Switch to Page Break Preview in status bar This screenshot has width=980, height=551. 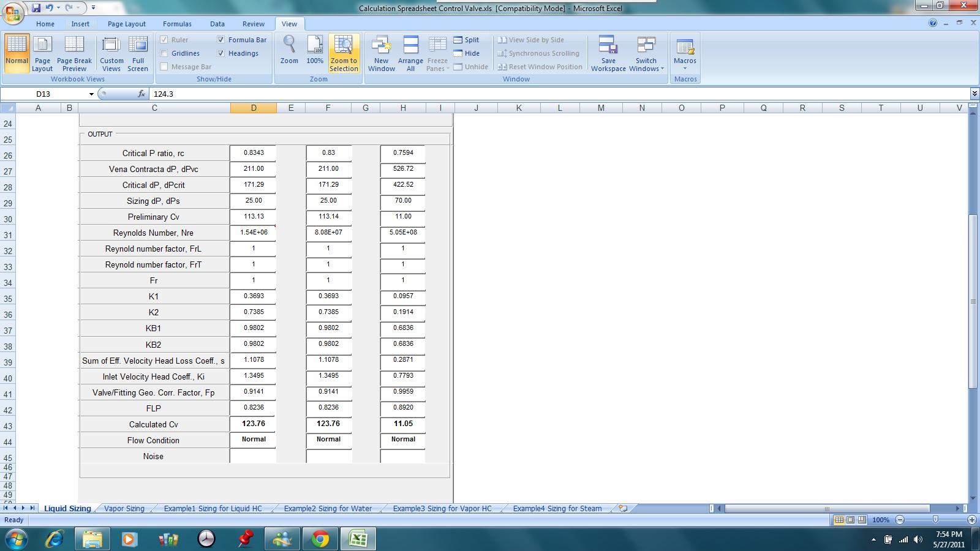click(862, 520)
